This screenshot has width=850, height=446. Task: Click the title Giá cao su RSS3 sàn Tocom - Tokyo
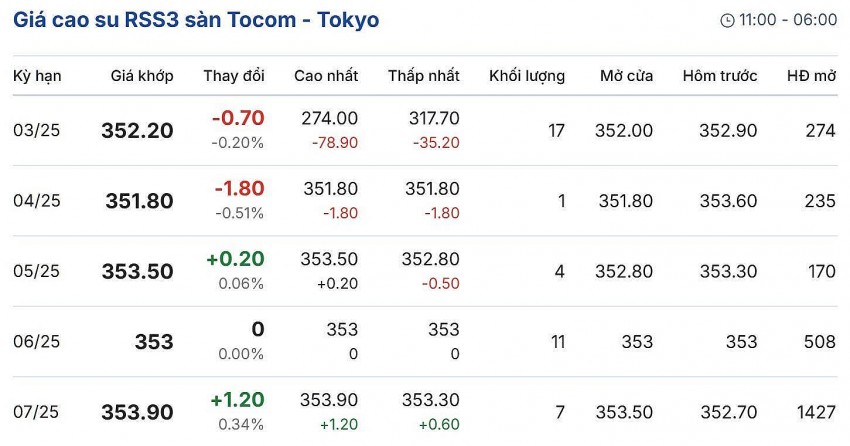196,20
